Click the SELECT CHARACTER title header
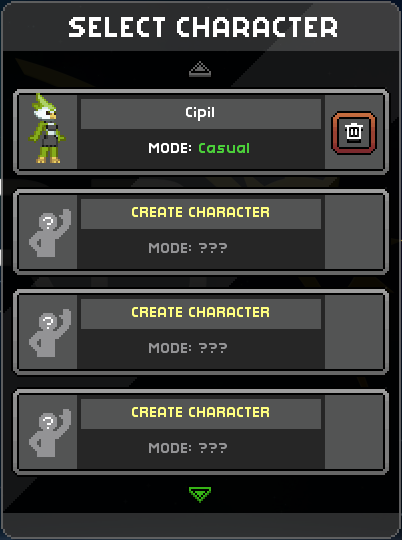Image resolution: width=402 pixels, height=540 pixels. coord(203,27)
